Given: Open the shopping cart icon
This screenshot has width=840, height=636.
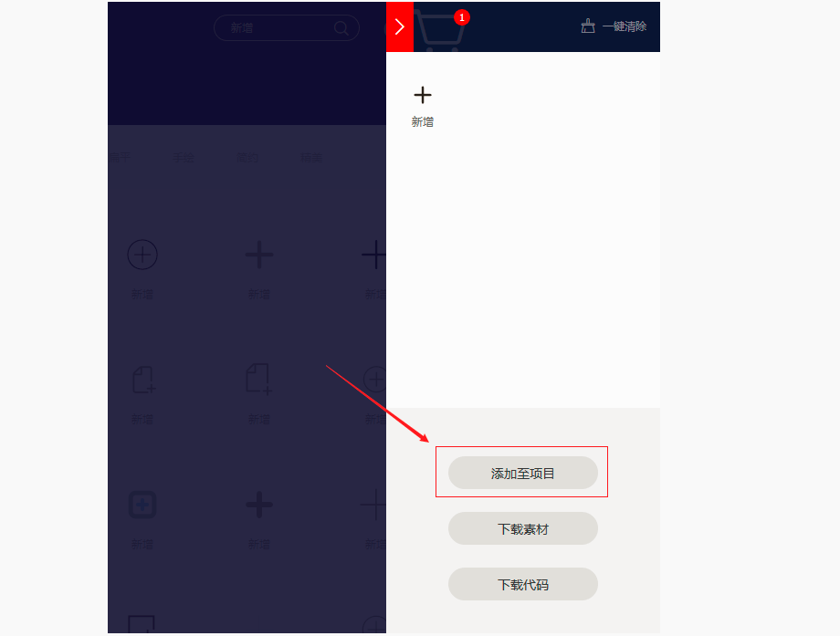Looking at the screenshot, I should coord(439,31).
